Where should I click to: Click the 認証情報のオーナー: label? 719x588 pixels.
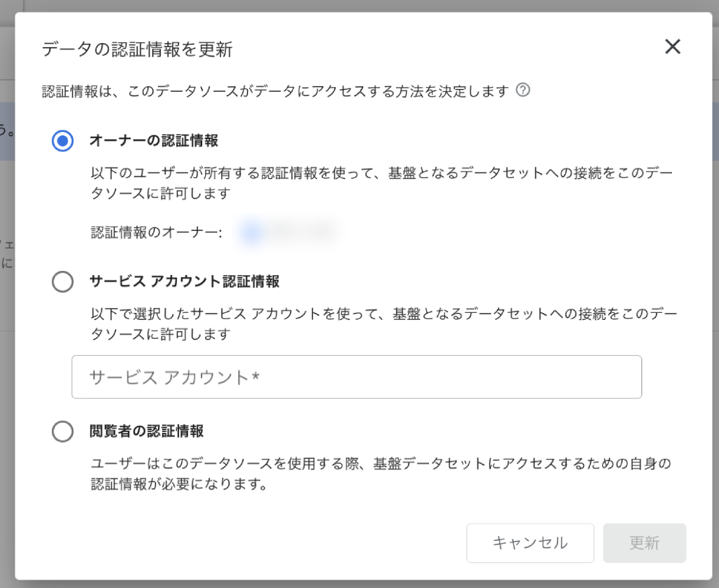157,232
